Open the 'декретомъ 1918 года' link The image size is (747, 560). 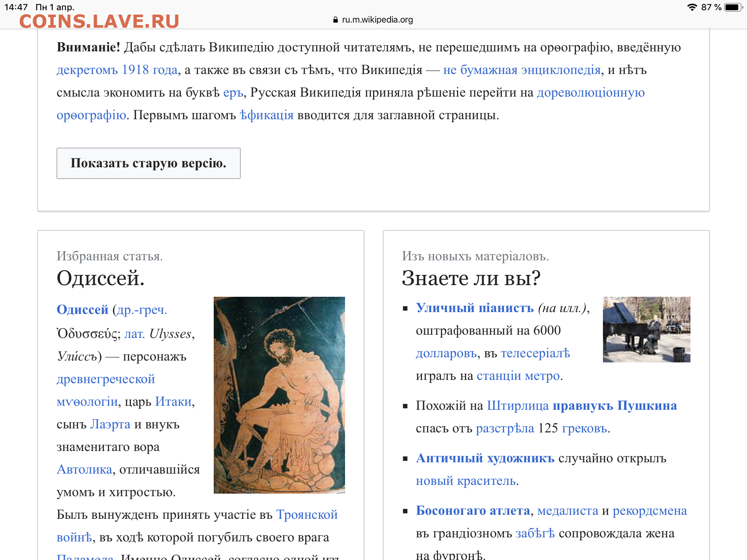(x=117, y=70)
